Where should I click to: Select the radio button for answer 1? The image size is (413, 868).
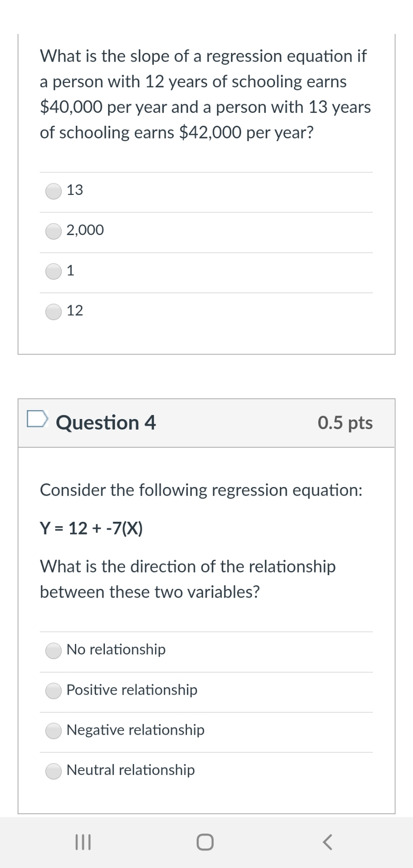(54, 271)
